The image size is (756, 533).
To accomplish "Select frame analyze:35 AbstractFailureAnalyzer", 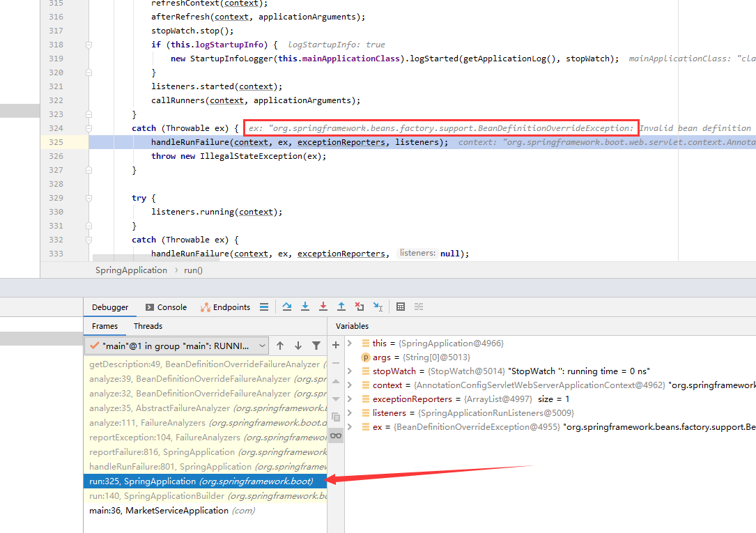I will tap(206, 408).
